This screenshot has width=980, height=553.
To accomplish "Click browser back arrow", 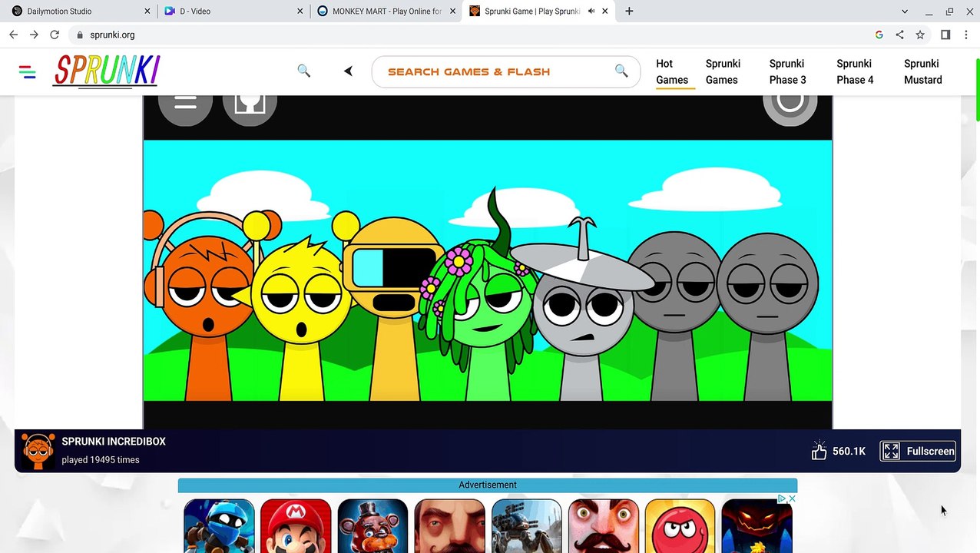I will click(13, 35).
